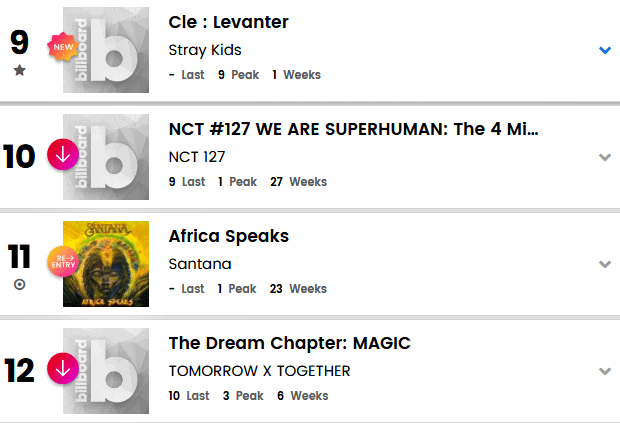Expand the Africa Speaks chart entry
This screenshot has height=423, width=620.
tap(604, 264)
